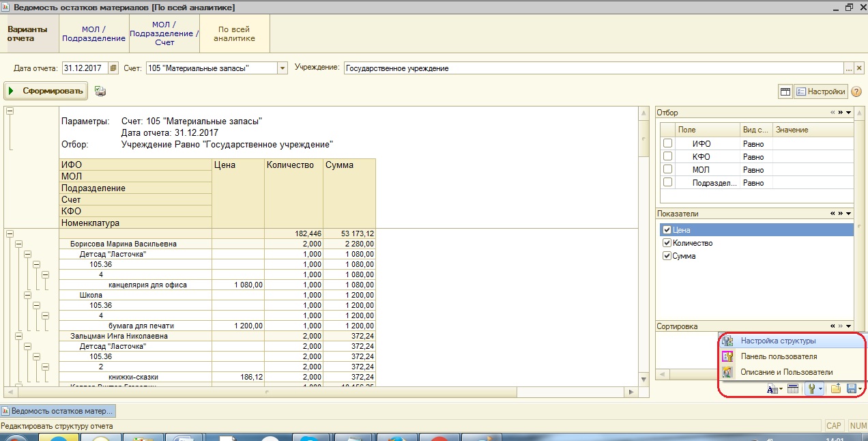Click the report window icon in title bar
Screen dimensions: 868x441
(6, 7)
